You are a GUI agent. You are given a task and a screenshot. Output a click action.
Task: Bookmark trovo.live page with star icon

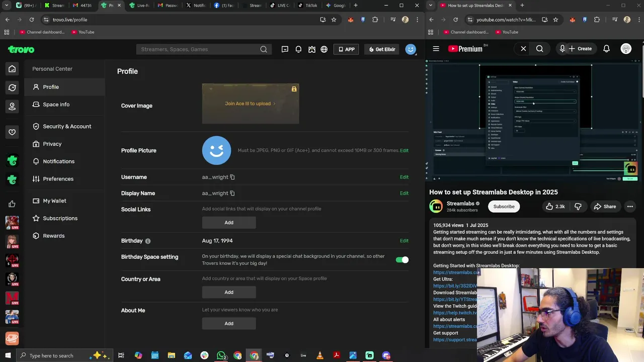coord(334,20)
